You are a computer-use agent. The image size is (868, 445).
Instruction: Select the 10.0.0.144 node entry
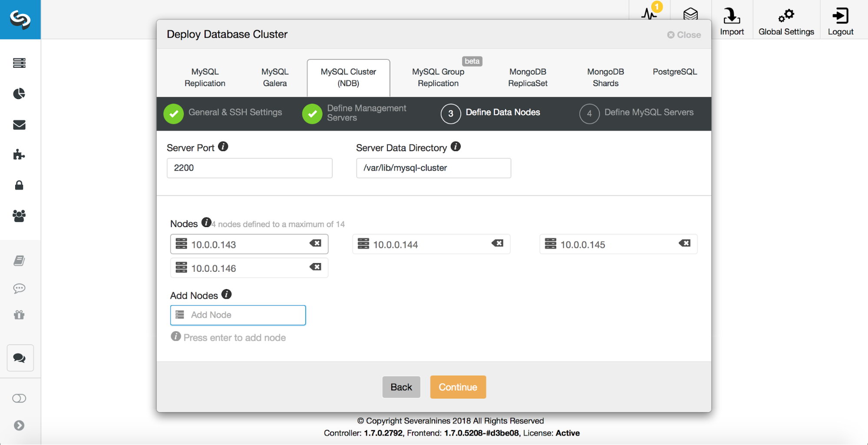pos(431,244)
